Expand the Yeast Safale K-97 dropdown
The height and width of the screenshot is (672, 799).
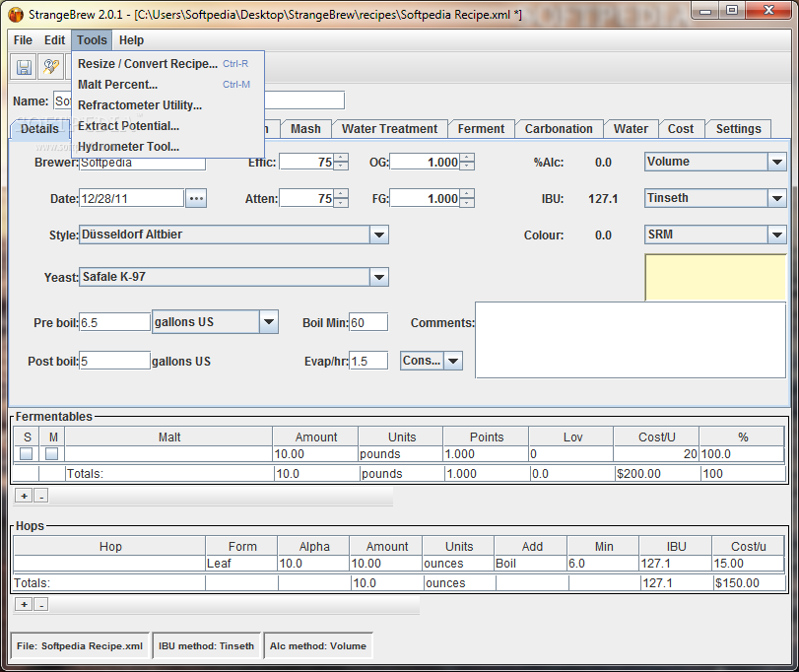pos(379,277)
